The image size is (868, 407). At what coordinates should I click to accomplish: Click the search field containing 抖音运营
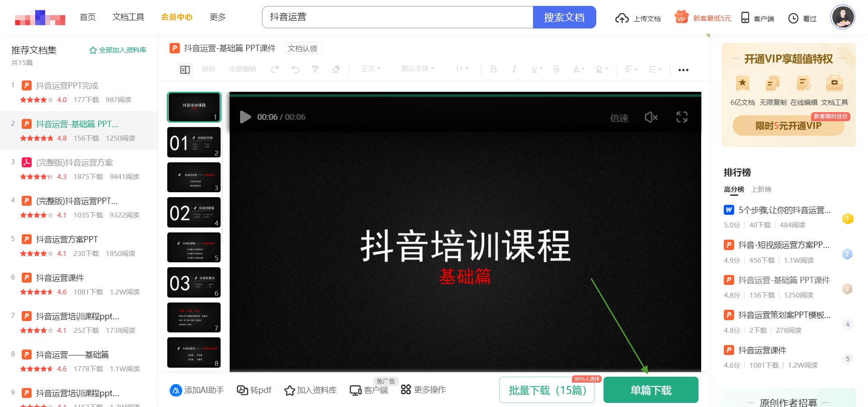pos(398,17)
